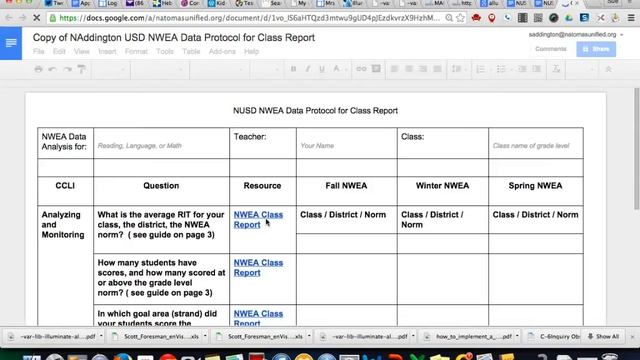Click the magnifier zoom icon in address bar
The height and width of the screenshot is (360, 640).
[x=449, y=18]
